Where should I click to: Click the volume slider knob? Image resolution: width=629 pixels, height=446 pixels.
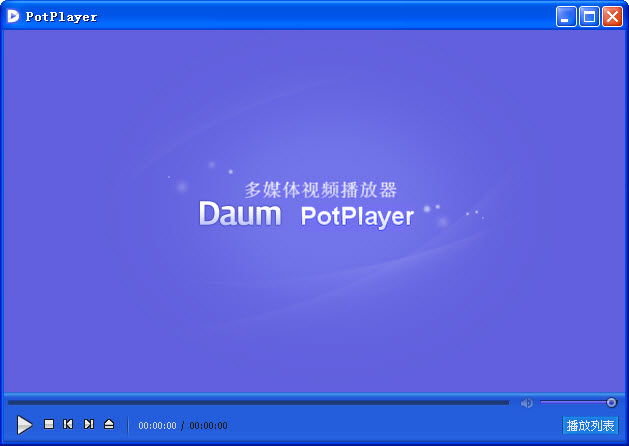pos(611,402)
